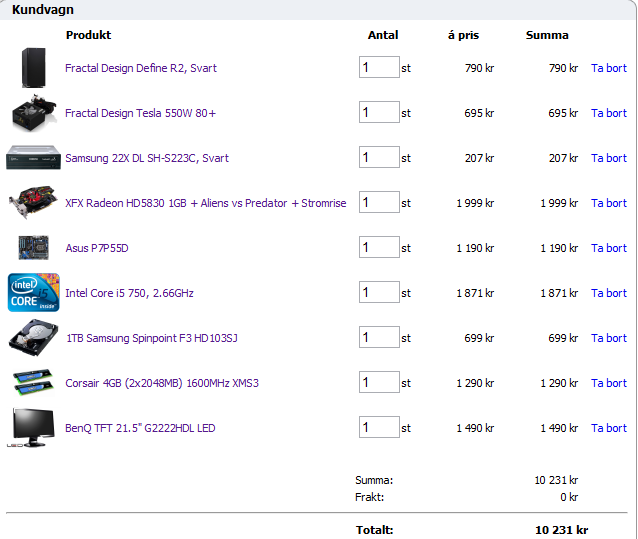Focus quantity field for Fractal Design Tesla 550W

pos(379,112)
